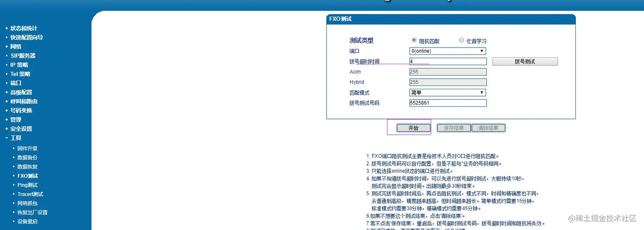Image resolution: width=644 pixels, height=230 pixels.
Task: Open 网络抓包 under 工具
Action: tap(27, 203)
